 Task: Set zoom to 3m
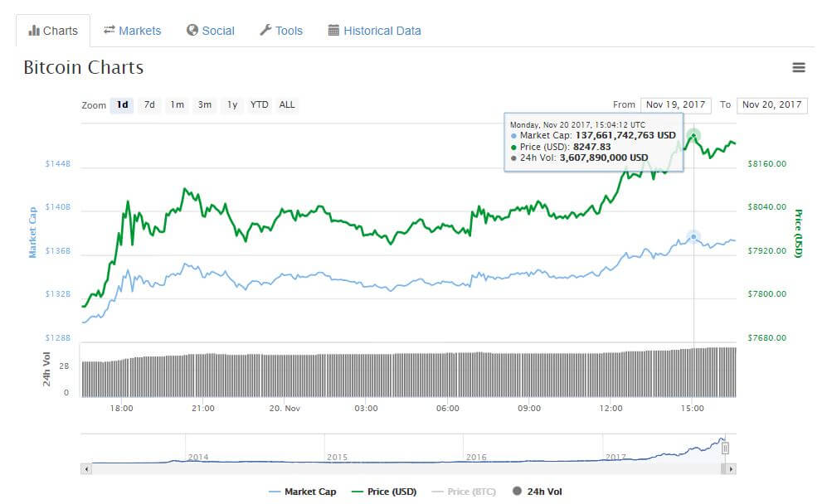205,105
